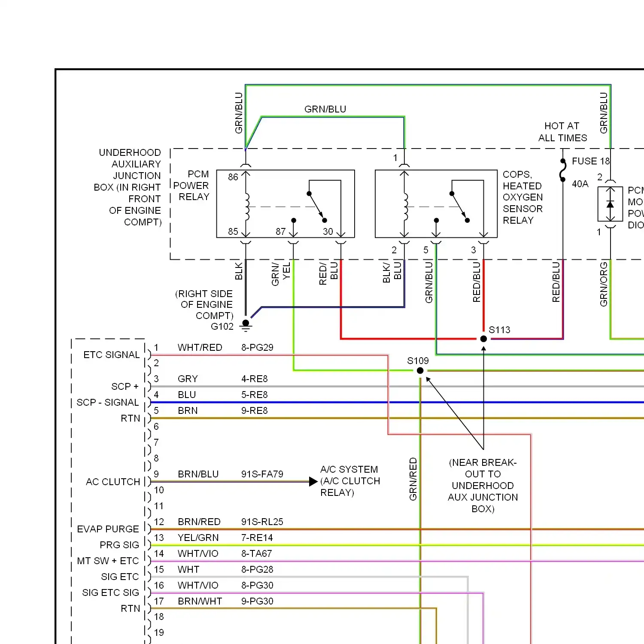
Task: Click the BRN/RED wire color on pin 12
Action: pyautogui.click(x=199, y=522)
